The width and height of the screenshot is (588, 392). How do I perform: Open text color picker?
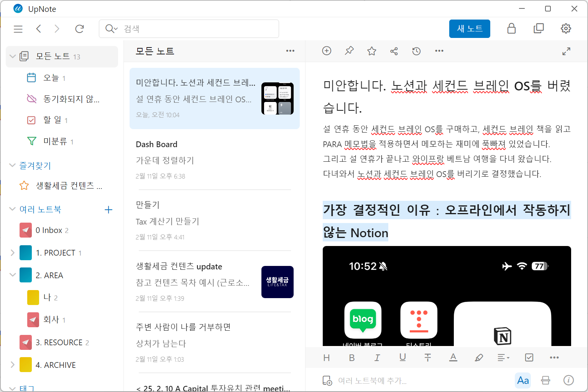[453, 358]
